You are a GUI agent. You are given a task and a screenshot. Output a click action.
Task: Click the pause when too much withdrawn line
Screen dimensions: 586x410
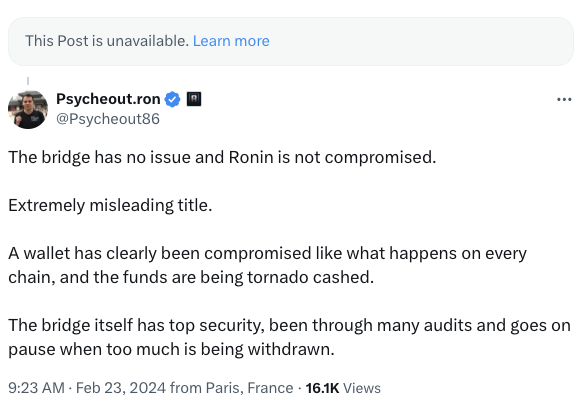171,349
